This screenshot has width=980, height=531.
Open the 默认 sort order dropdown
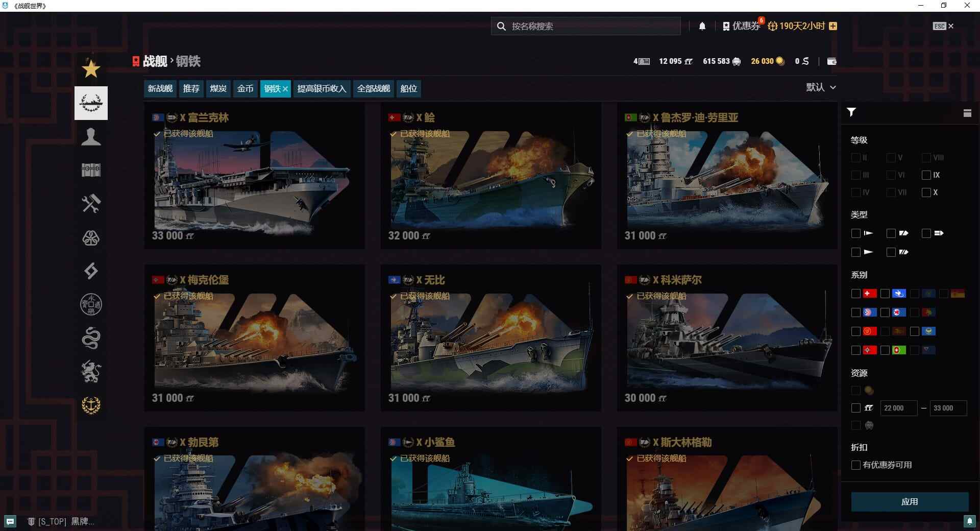point(821,87)
